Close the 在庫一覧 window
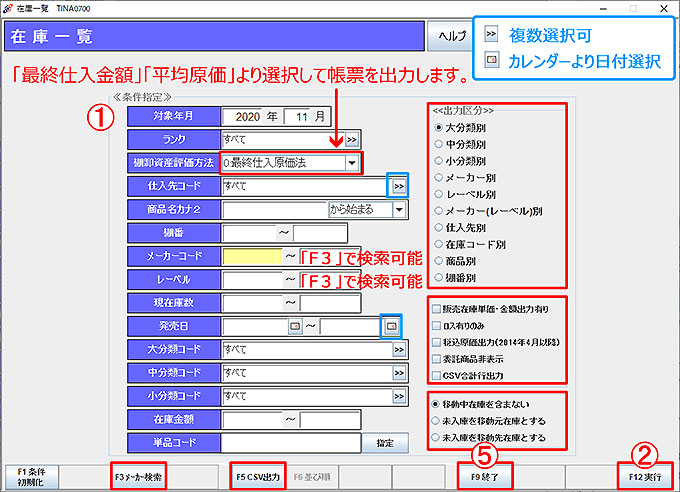This screenshot has height=492, width=680. pyautogui.click(x=664, y=8)
